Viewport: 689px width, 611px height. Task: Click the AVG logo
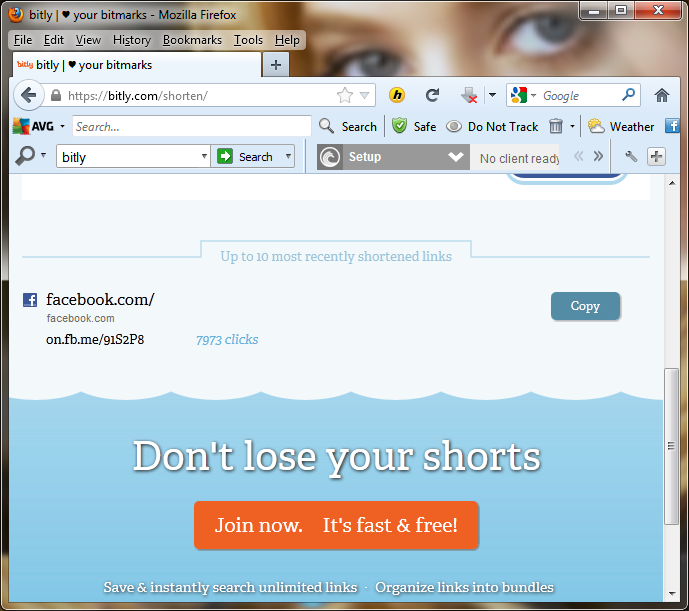(x=33, y=127)
